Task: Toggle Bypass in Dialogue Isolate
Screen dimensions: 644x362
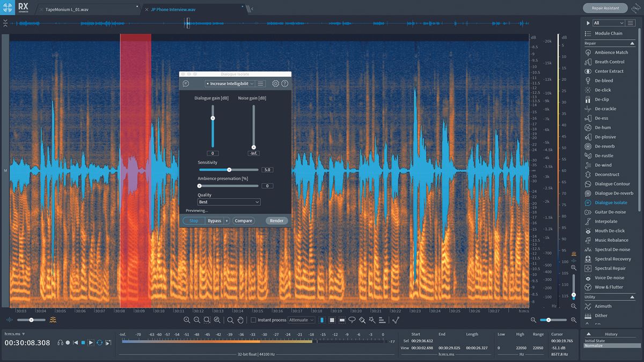Action: click(x=215, y=220)
